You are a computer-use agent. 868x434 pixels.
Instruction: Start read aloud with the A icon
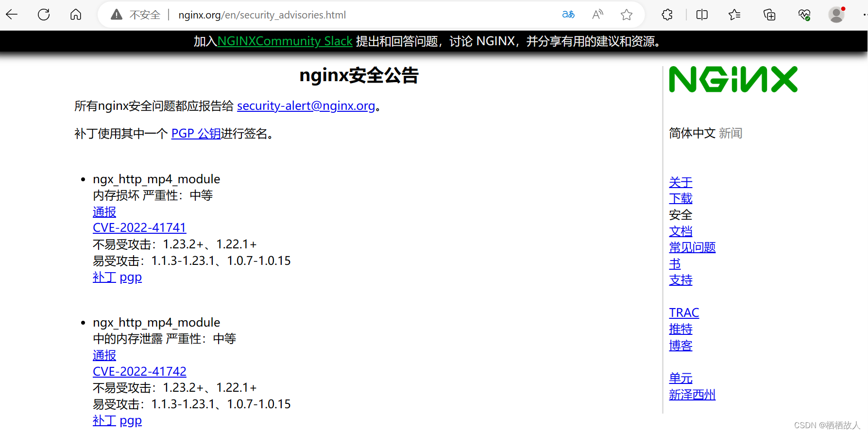598,15
